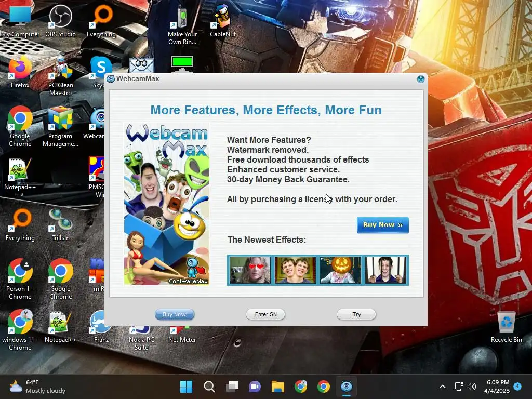Click Try button in WebcamMax dialog
This screenshot has width=532, height=399.
[356, 314]
